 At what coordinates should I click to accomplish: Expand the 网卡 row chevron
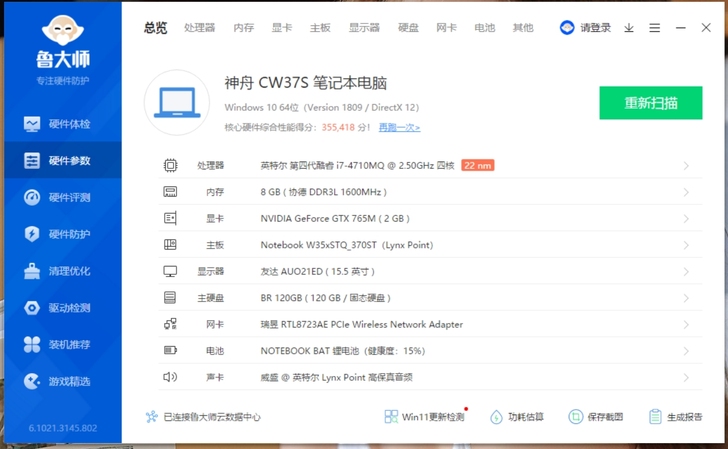[686, 325]
